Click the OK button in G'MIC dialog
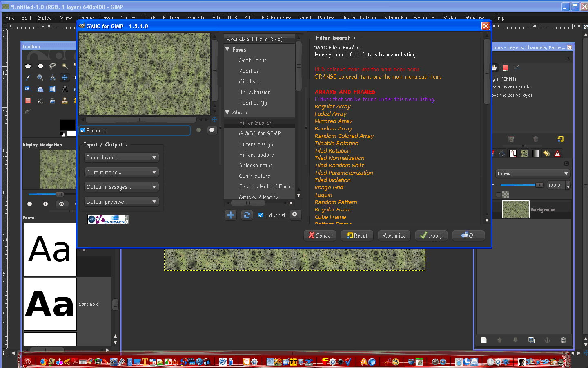Viewport: 588px width, 368px height. coord(468,236)
